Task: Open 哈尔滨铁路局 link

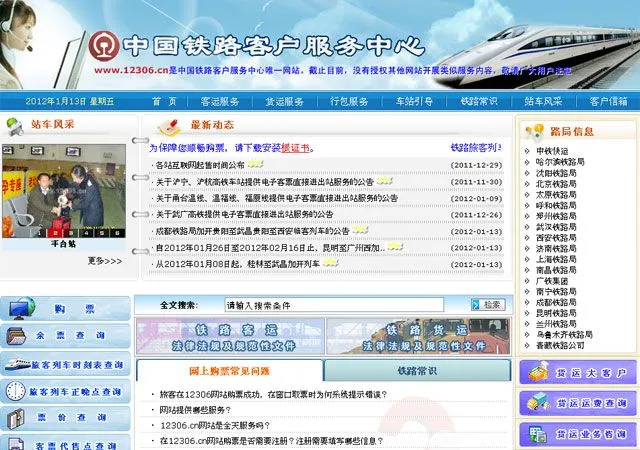Action: point(560,162)
